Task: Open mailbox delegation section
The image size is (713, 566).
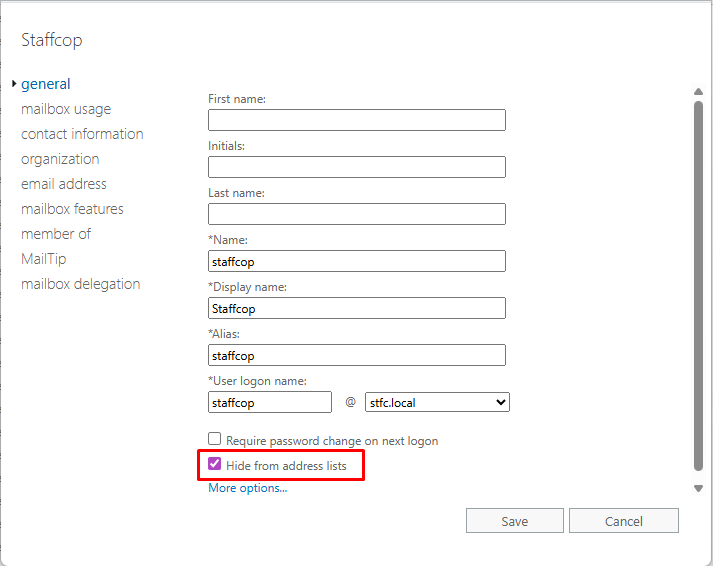Action: pos(80,284)
